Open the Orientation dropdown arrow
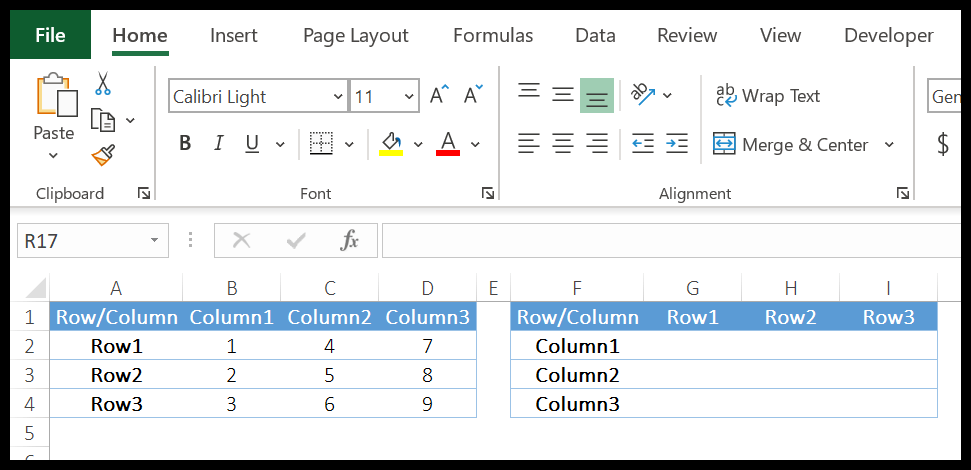The image size is (971, 470). (668, 95)
